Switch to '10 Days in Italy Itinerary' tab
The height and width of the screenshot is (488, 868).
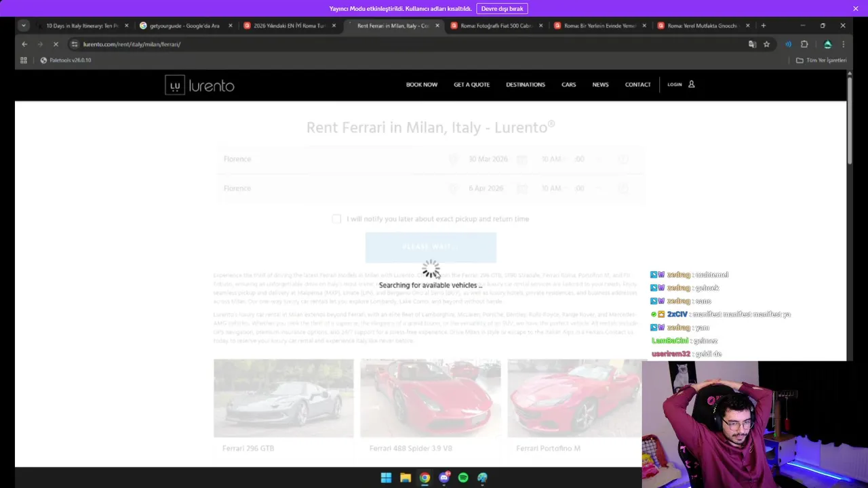coord(81,26)
